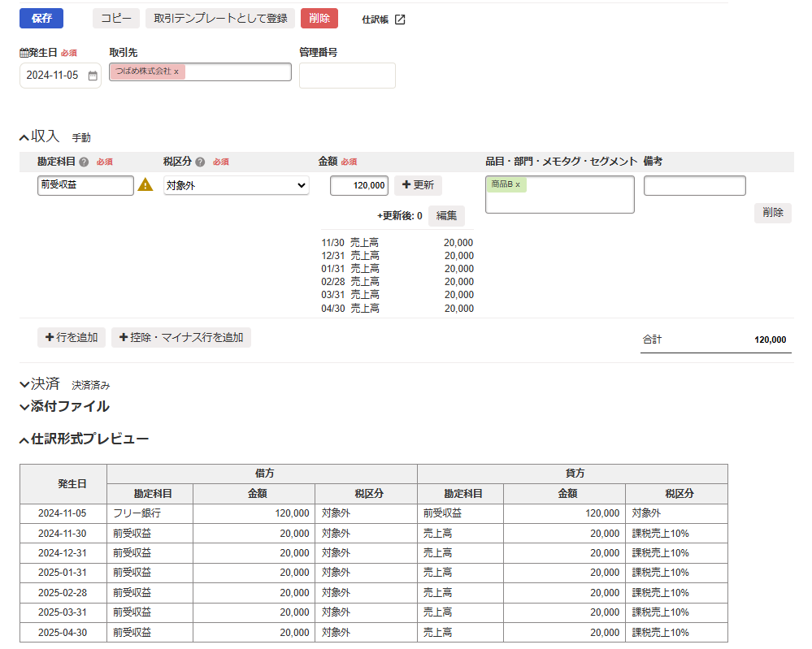Click the help icon next to 税区分

(200, 162)
